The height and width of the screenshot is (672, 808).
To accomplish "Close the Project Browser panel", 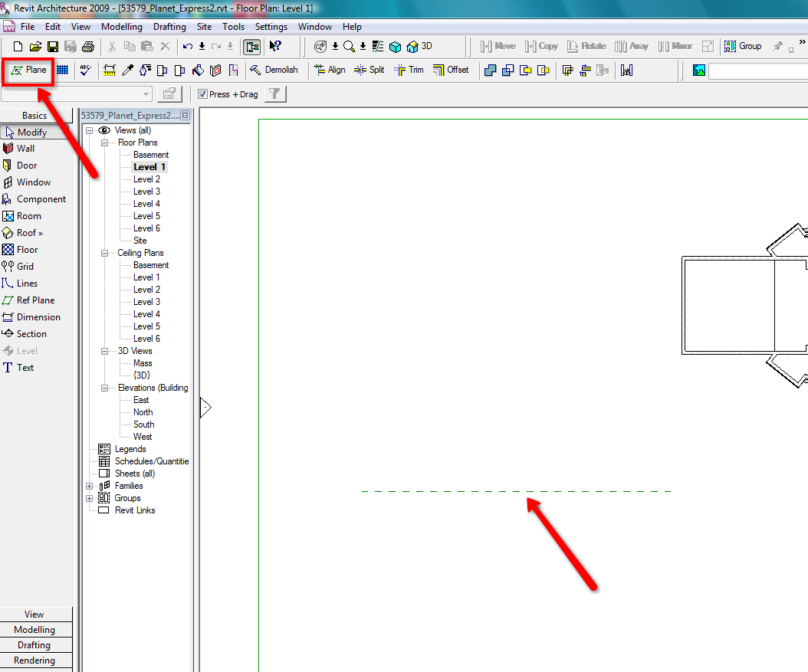I will [x=185, y=116].
